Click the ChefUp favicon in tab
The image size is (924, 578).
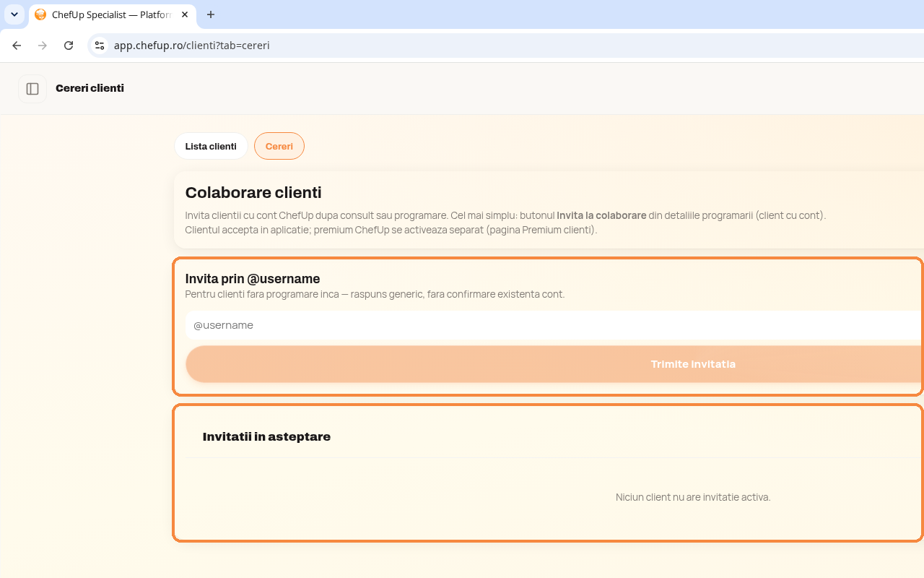point(40,14)
